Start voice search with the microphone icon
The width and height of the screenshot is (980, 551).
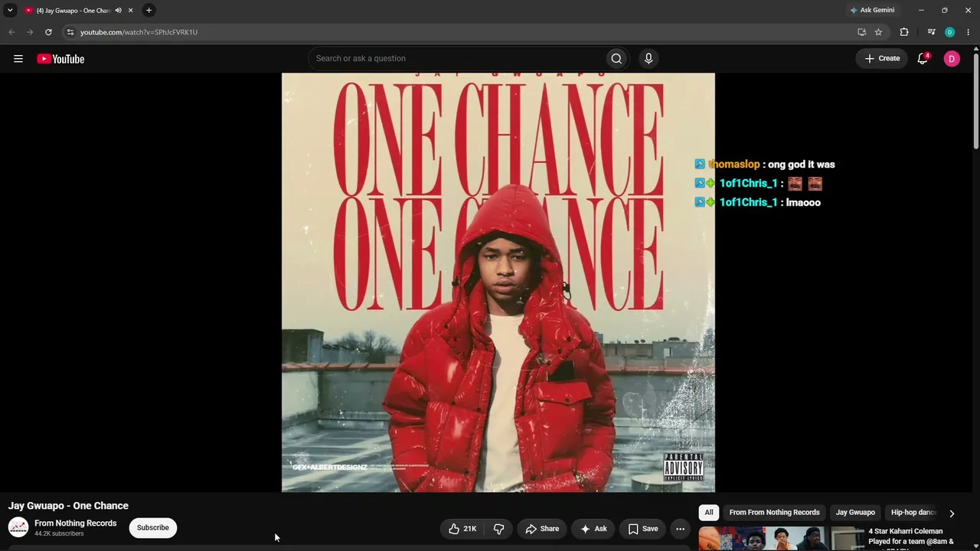click(648, 59)
